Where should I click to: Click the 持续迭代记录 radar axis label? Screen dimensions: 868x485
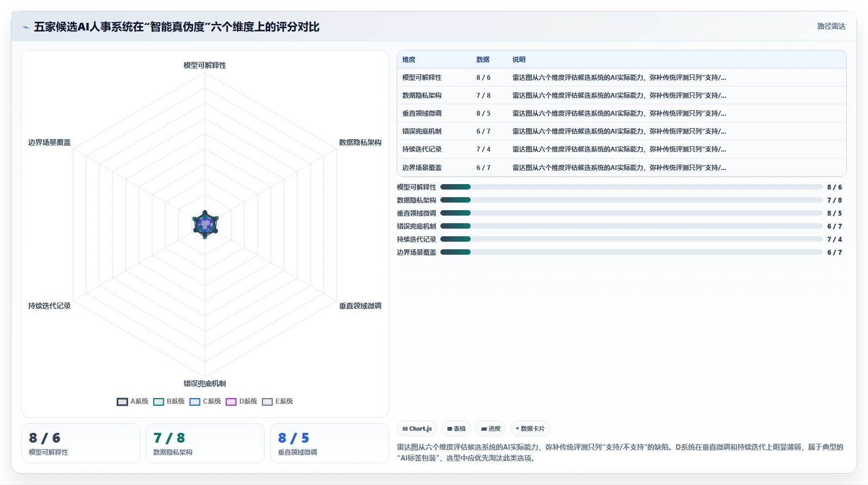click(49, 306)
